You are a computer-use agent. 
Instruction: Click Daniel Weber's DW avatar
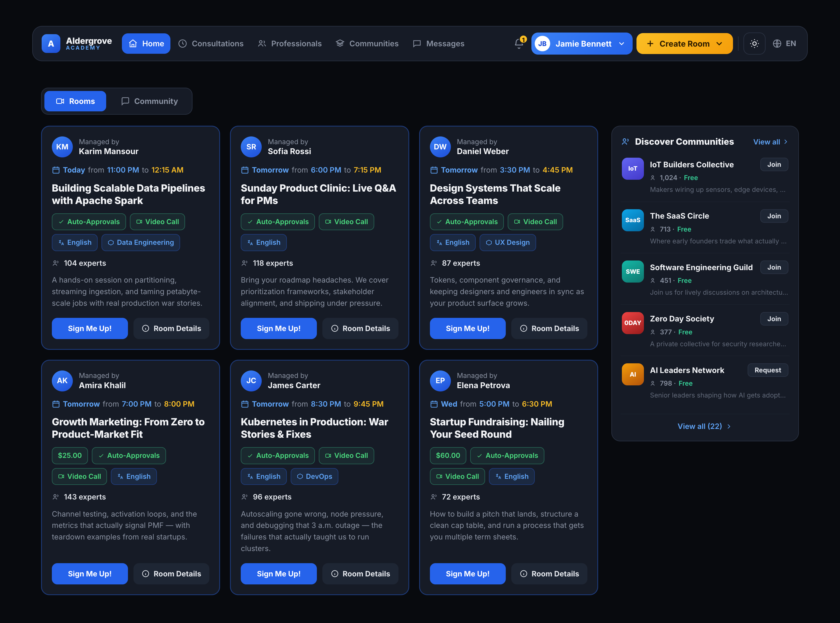(440, 147)
